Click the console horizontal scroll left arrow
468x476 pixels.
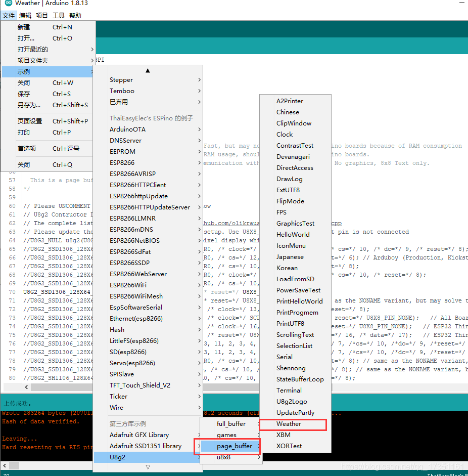(5, 465)
